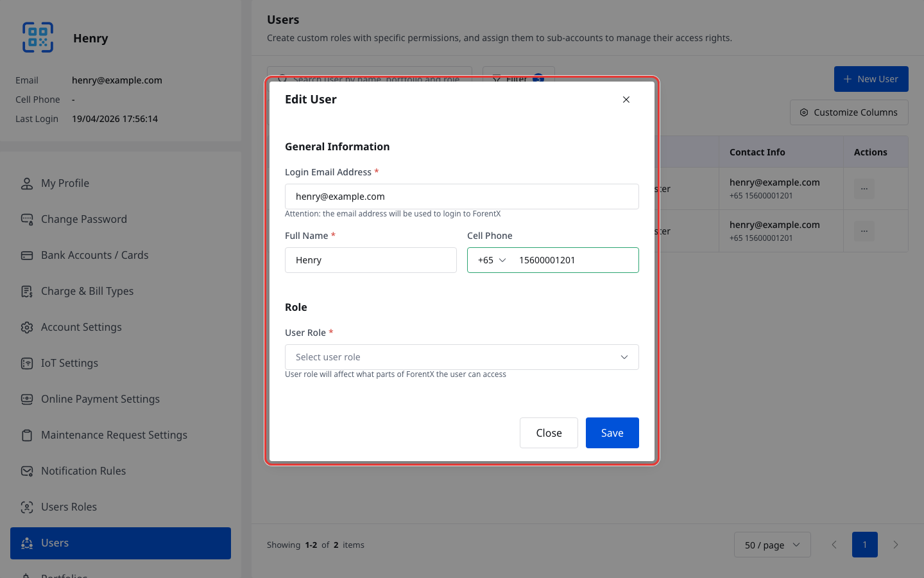Click henry@example.com in first table row
Viewport: 924px width, 578px height.
774,182
